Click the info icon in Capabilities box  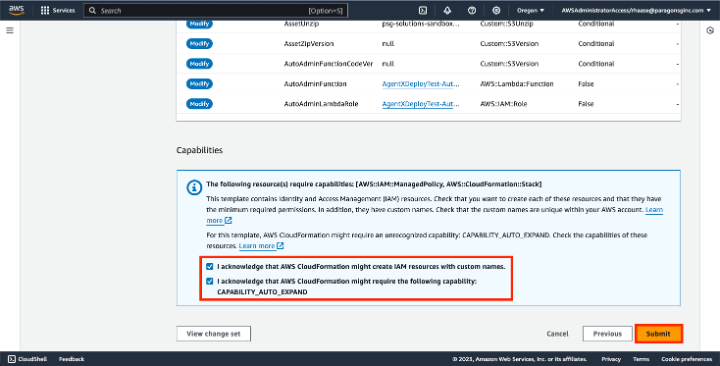(x=194, y=187)
